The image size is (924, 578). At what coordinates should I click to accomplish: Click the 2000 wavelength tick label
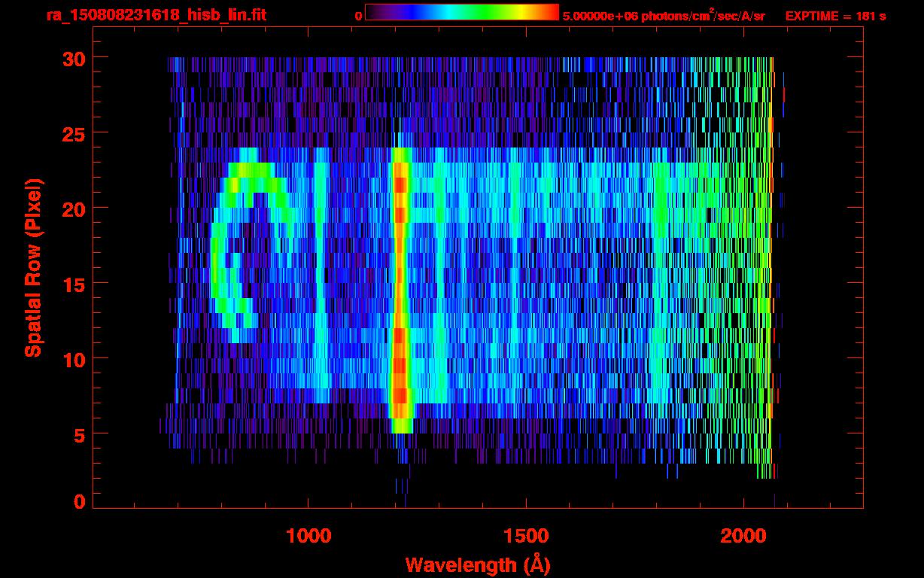[743, 536]
